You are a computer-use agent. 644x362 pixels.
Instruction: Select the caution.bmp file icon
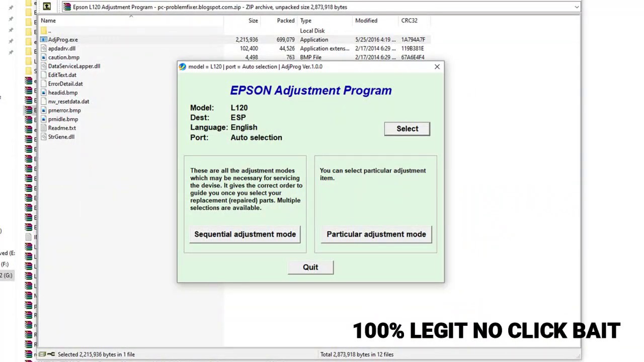44,57
